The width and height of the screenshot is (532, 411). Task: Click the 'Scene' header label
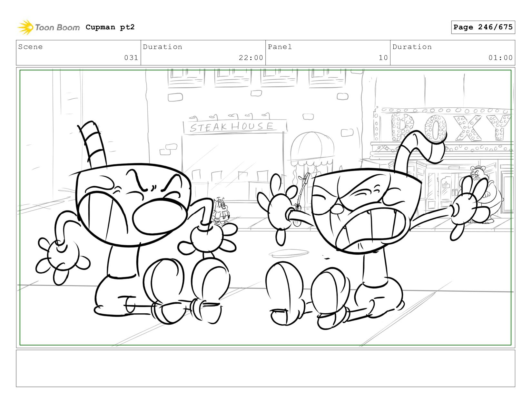click(x=30, y=47)
